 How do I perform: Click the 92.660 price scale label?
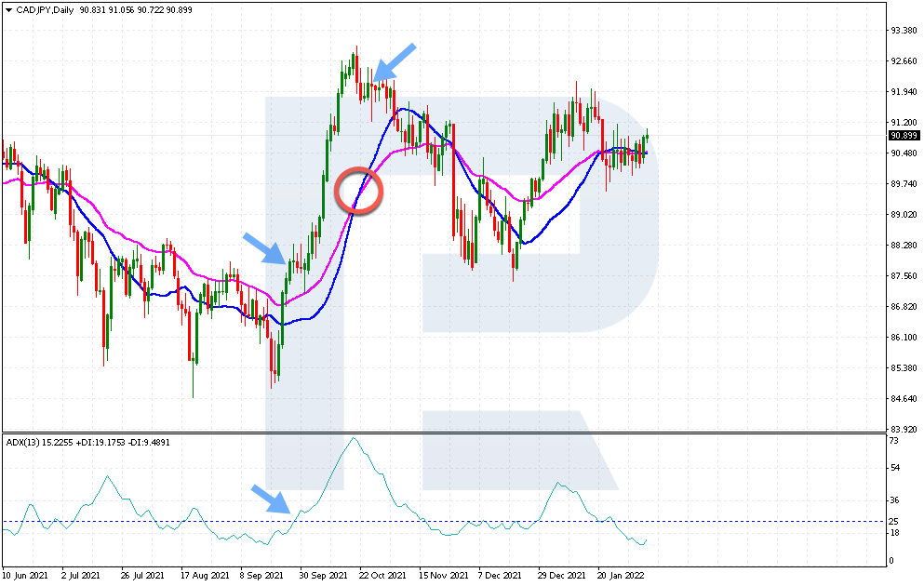click(904, 60)
